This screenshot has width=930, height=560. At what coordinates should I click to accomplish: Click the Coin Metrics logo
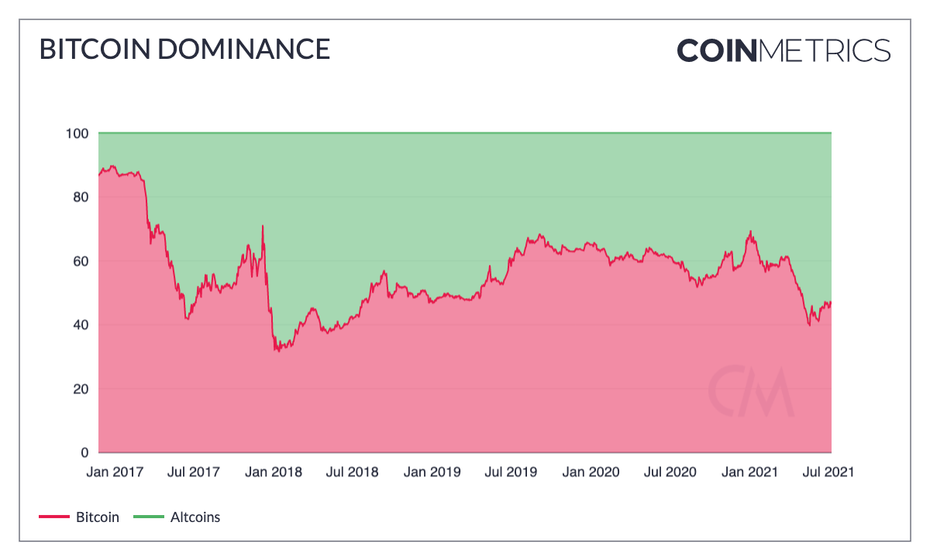tap(784, 50)
